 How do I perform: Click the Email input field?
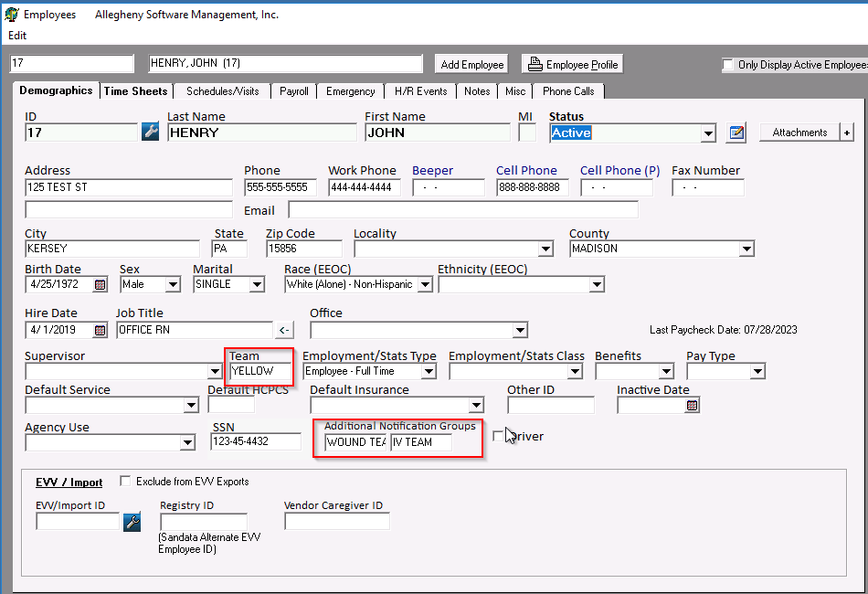(x=463, y=210)
